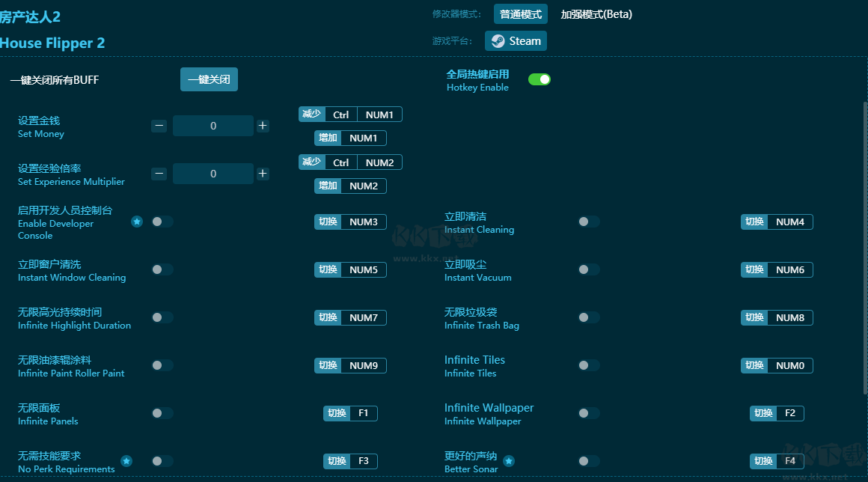Increase Set Money with plus button
868x482 pixels.
263,126
